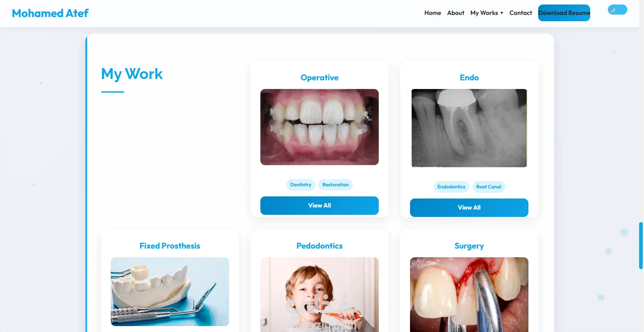
Task: Click the Download Resume button
Action: [564, 13]
